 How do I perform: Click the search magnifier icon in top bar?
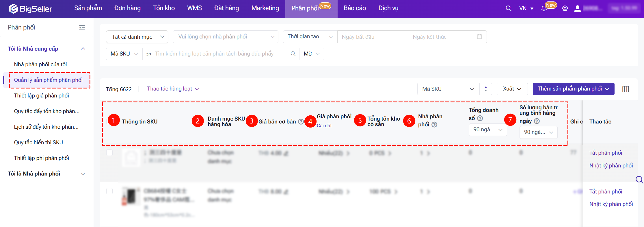pos(508,8)
